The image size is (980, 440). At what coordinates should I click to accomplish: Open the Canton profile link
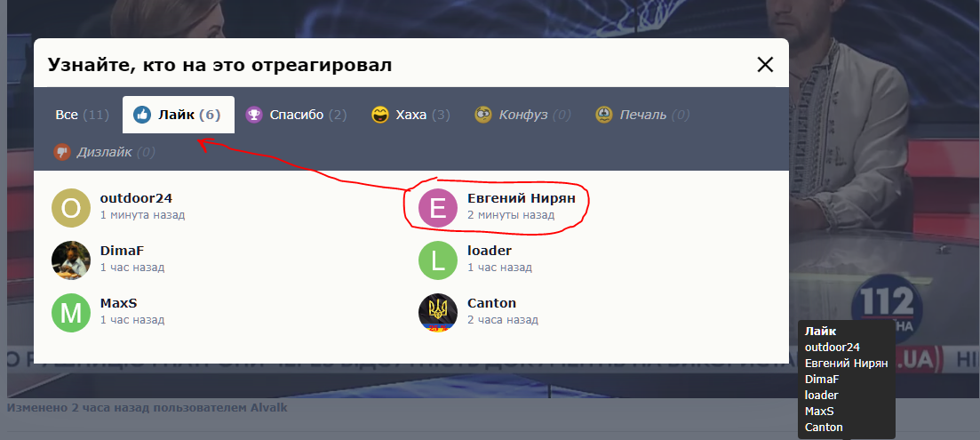[x=492, y=303]
